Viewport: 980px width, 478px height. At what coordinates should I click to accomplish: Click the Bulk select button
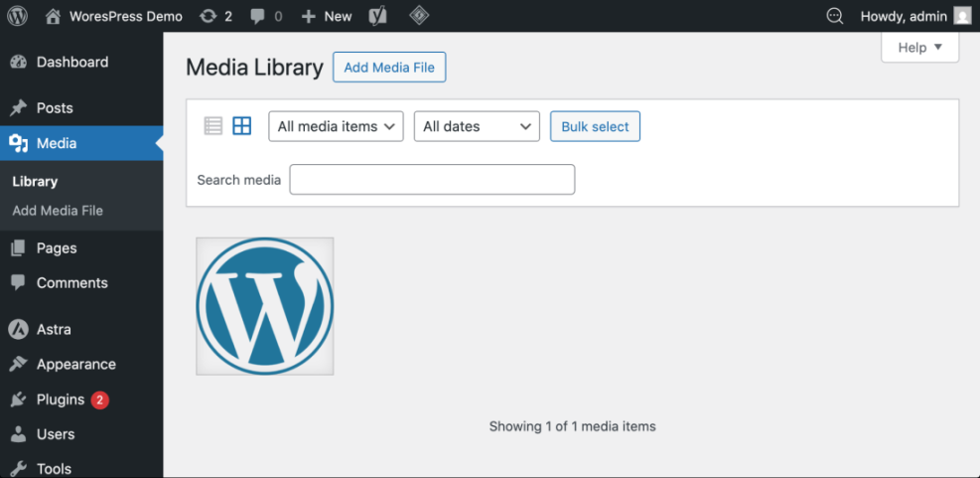(x=595, y=126)
